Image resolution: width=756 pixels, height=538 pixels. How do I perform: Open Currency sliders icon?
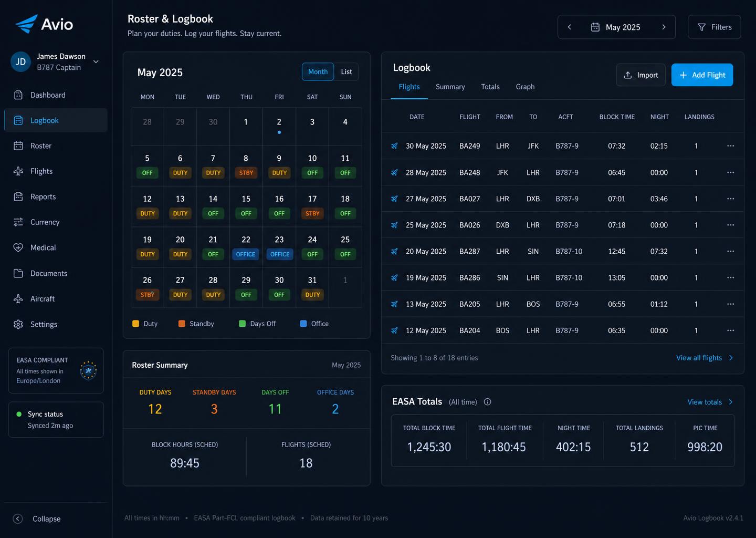(x=18, y=222)
